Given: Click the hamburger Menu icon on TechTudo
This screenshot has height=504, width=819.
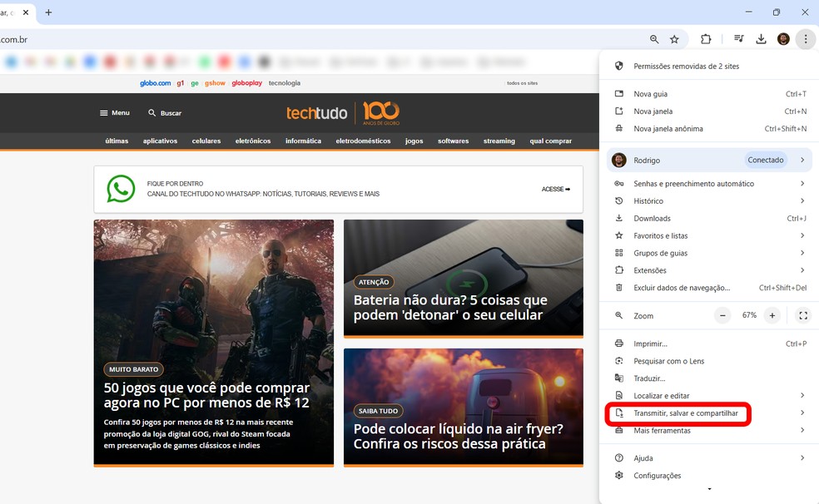Looking at the screenshot, I should [103, 113].
